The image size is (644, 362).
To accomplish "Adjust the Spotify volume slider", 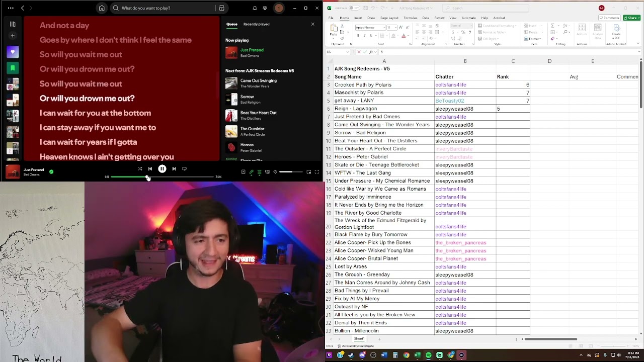I will click(x=291, y=172).
